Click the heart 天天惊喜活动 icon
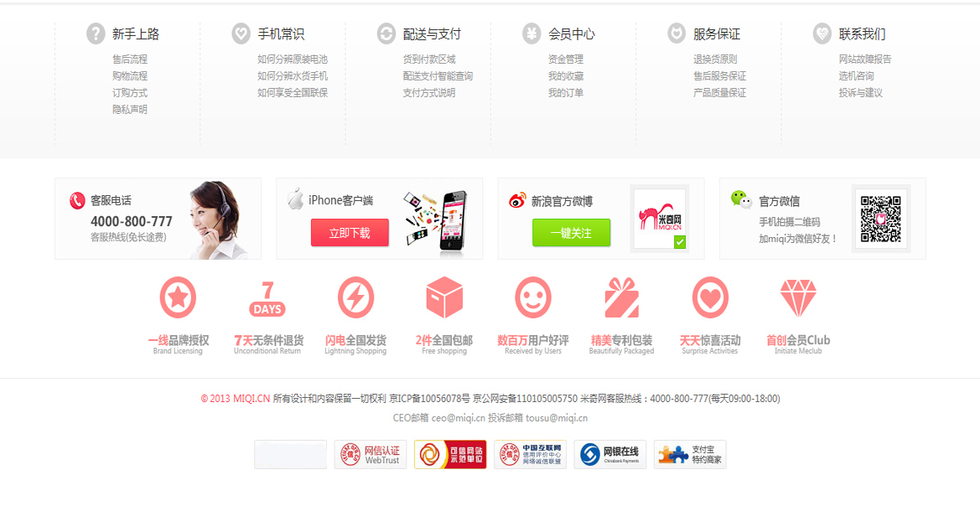The image size is (980, 506). click(x=711, y=297)
